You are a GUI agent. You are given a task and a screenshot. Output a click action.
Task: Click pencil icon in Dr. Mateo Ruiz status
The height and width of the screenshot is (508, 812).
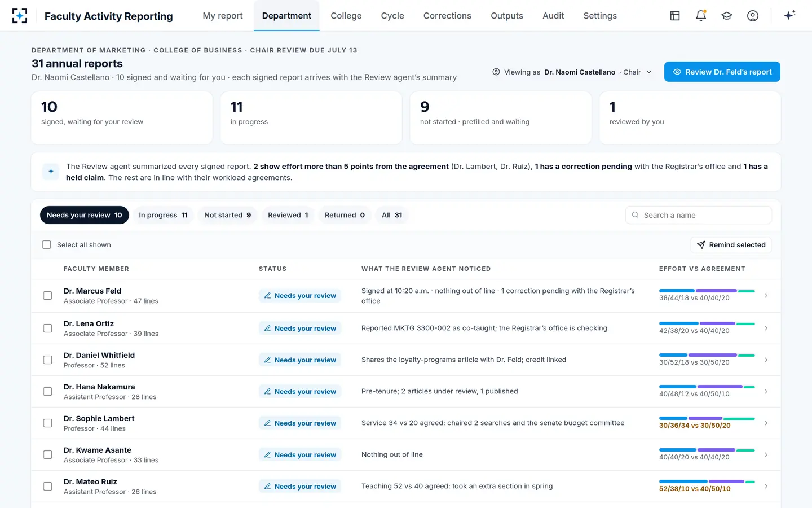[268, 487]
